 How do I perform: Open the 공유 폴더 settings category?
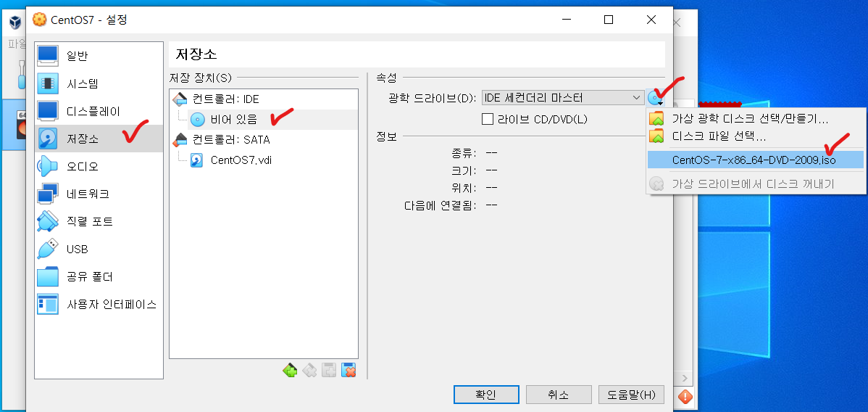pos(99,276)
